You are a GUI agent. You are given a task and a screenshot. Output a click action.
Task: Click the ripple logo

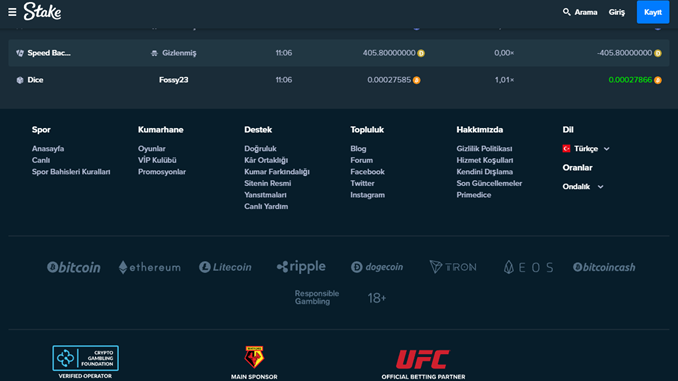pos(301,267)
